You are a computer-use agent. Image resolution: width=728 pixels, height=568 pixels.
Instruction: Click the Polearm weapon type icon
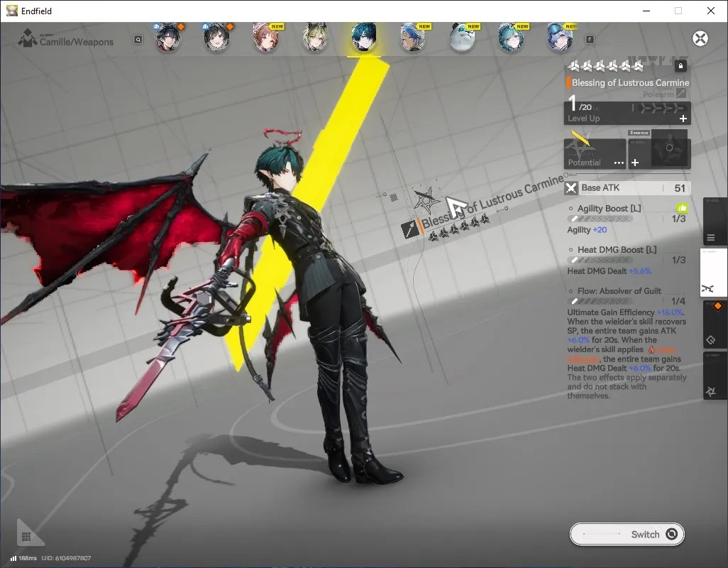point(681,94)
